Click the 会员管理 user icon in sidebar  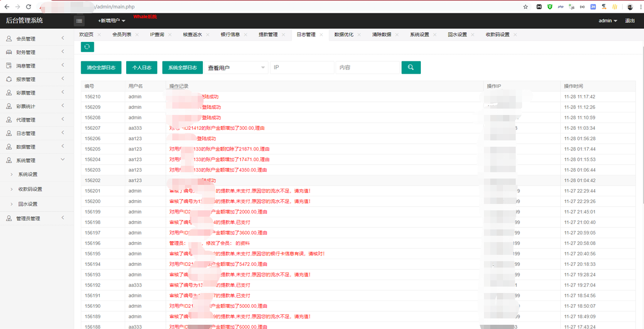[x=9, y=39]
